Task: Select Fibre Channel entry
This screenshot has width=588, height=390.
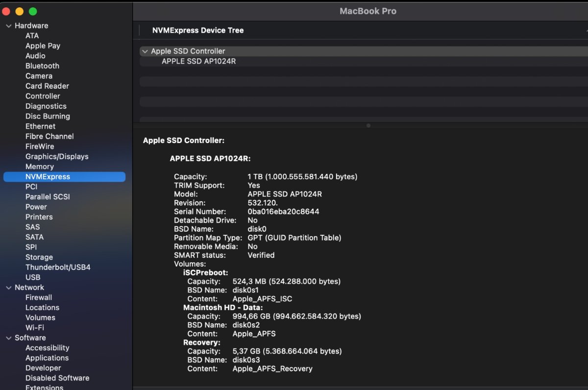Action: (x=49, y=136)
